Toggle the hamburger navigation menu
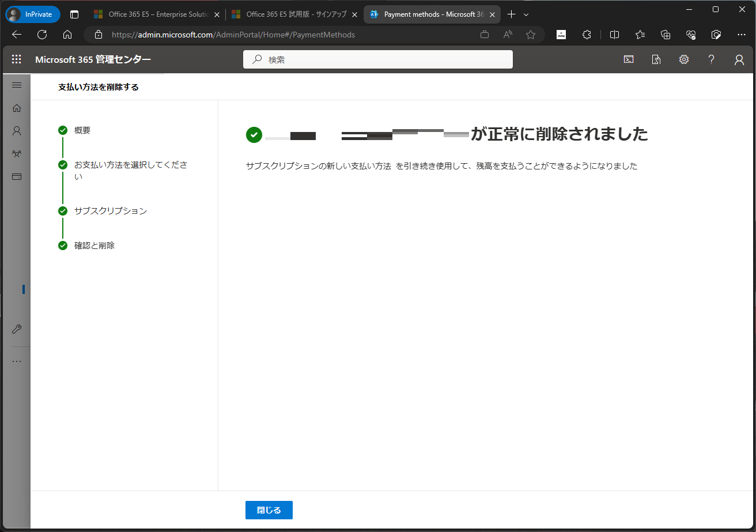 [17, 85]
